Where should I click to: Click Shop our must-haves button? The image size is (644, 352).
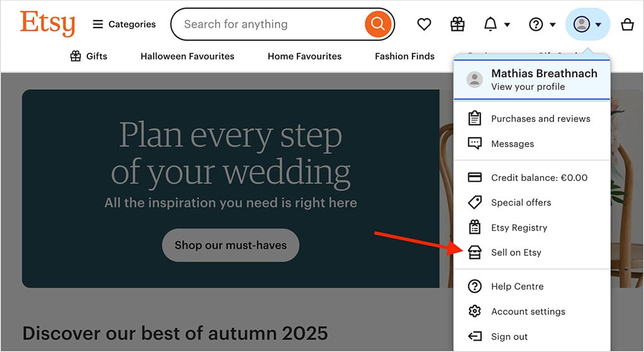[x=230, y=245]
